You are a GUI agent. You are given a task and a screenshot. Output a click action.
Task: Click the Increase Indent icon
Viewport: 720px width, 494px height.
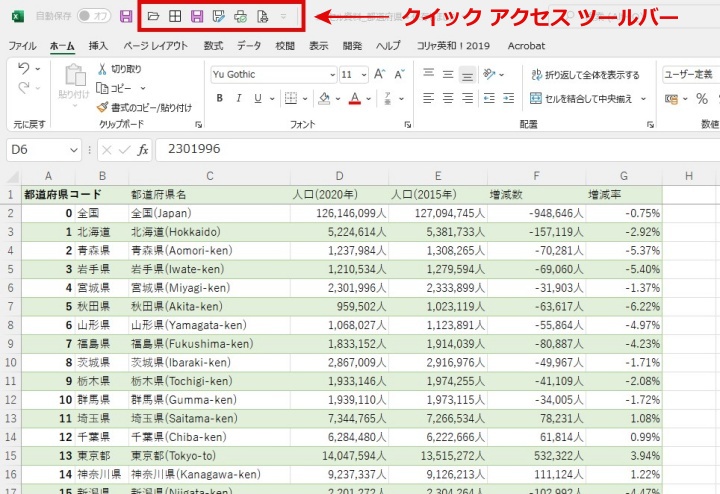509,98
